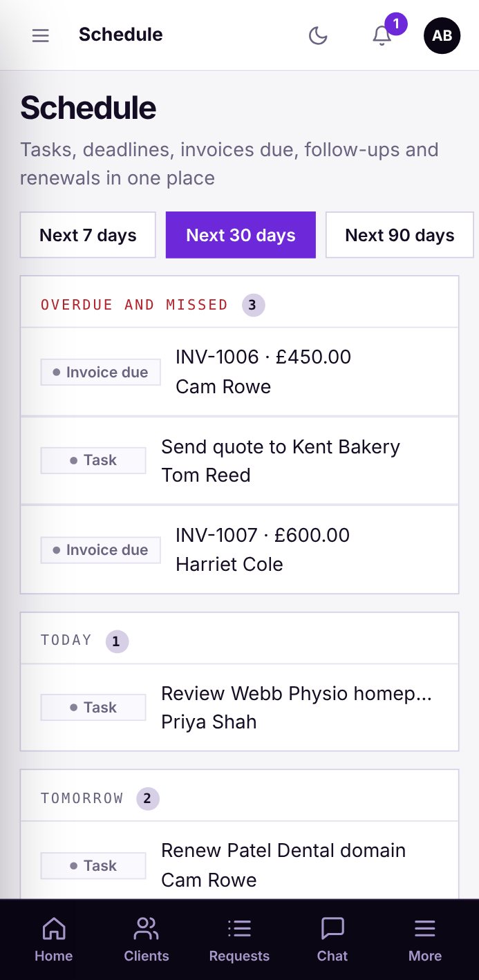This screenshot has height=980, width=479.
Task: Open Renew Patel Dental domain task
Action: pos(240,865)
